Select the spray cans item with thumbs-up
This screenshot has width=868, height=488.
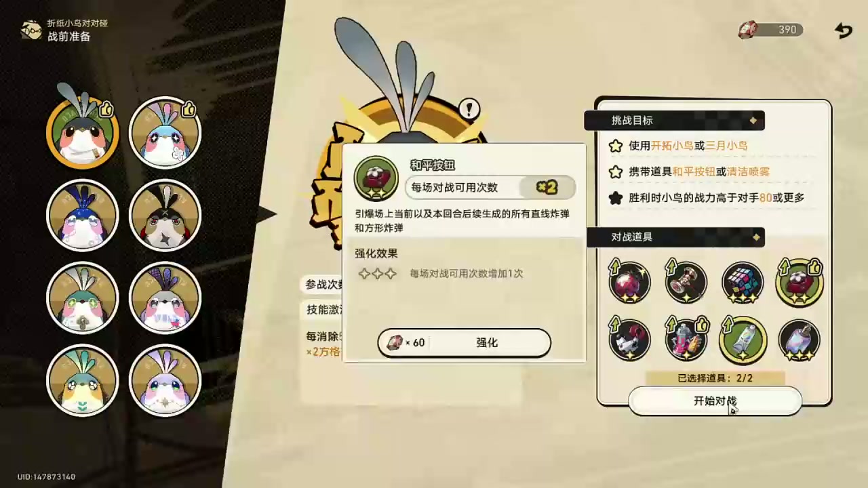(x=686, y=339)
